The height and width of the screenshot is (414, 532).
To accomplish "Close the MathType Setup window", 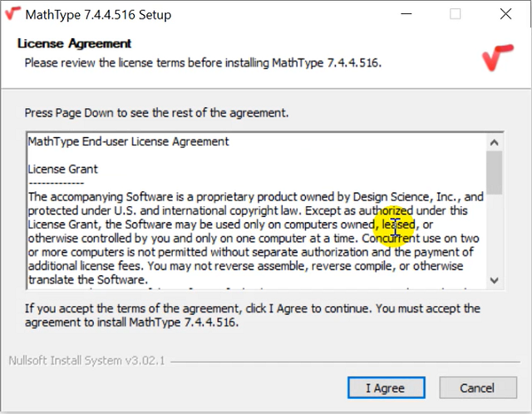I will click(505, 14).
